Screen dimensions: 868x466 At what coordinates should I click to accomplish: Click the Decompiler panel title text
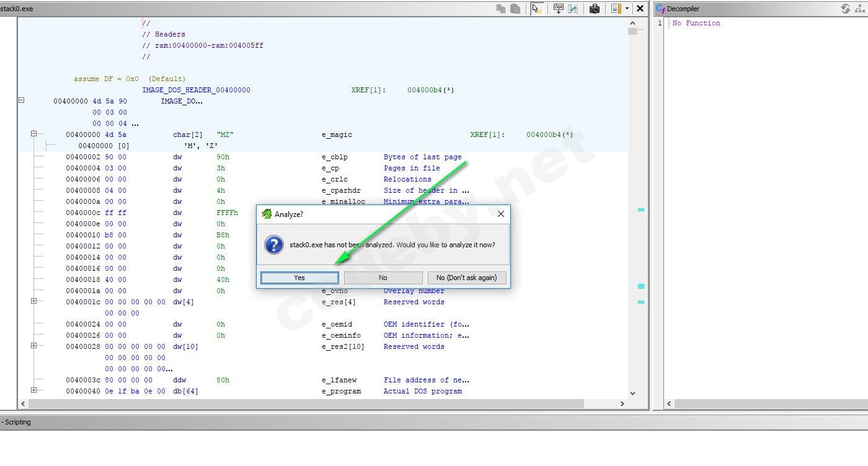coord(683,9)
